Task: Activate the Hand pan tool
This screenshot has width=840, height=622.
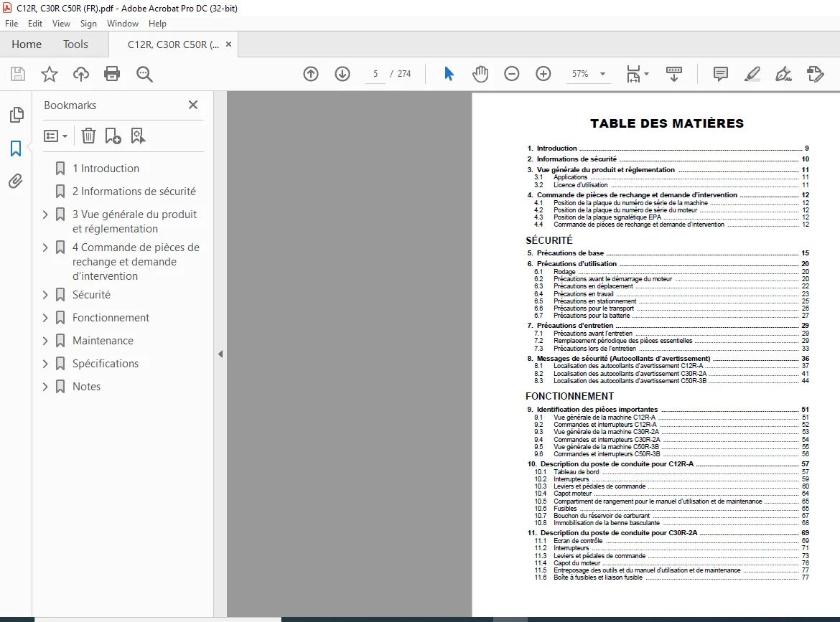Action: [x=480, y=74]
